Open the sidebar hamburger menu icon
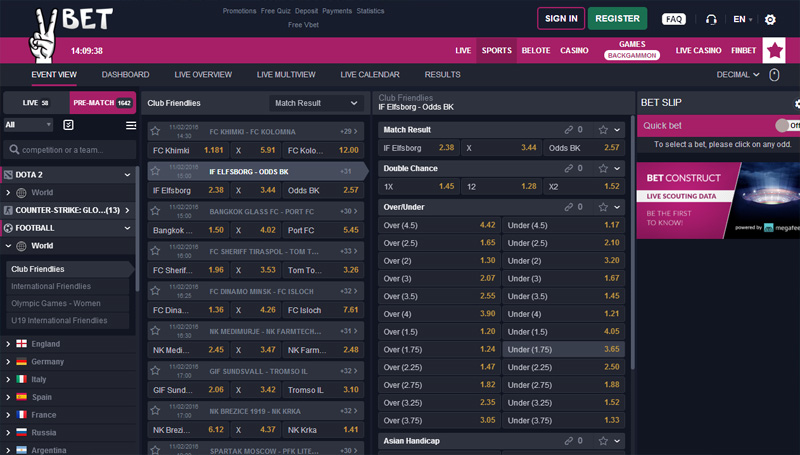This screenshot has width=800, height=455. (x=131, y=125)
